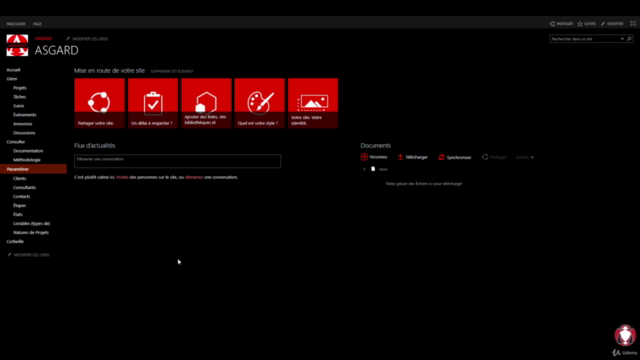640x360 pixels.
Task: Open the Page ribbon tab
Action: click(37, 24)
